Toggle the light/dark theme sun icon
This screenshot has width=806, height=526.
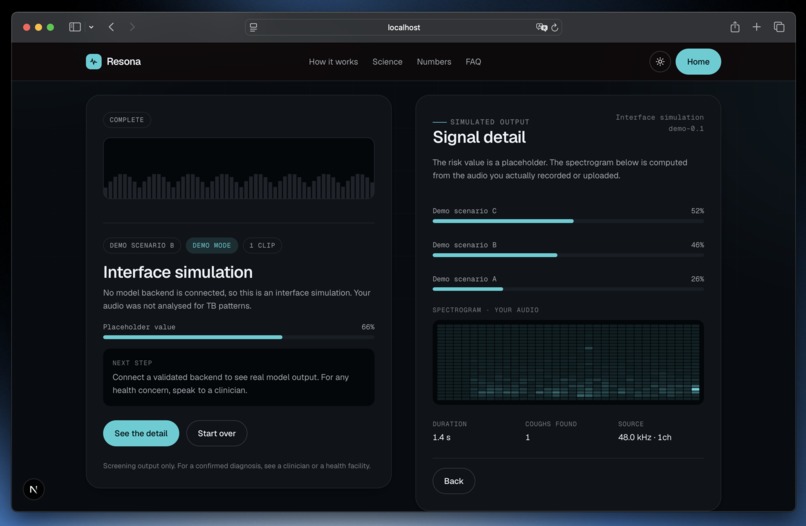click(660, 62)
